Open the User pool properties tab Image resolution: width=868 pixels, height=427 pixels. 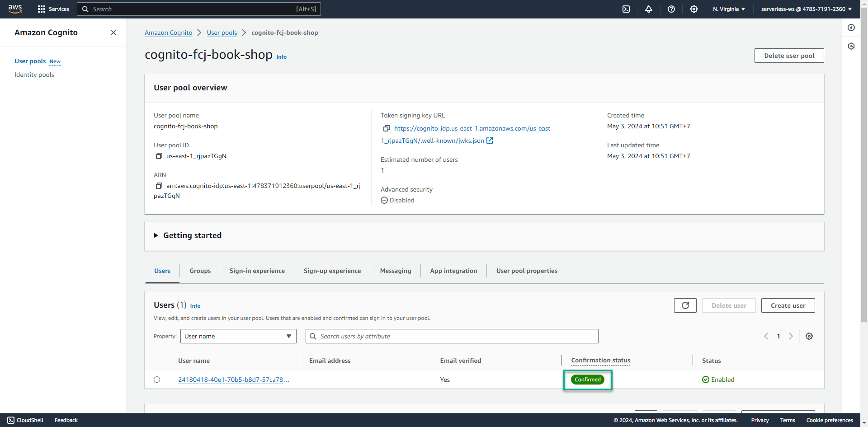[527, 271]
